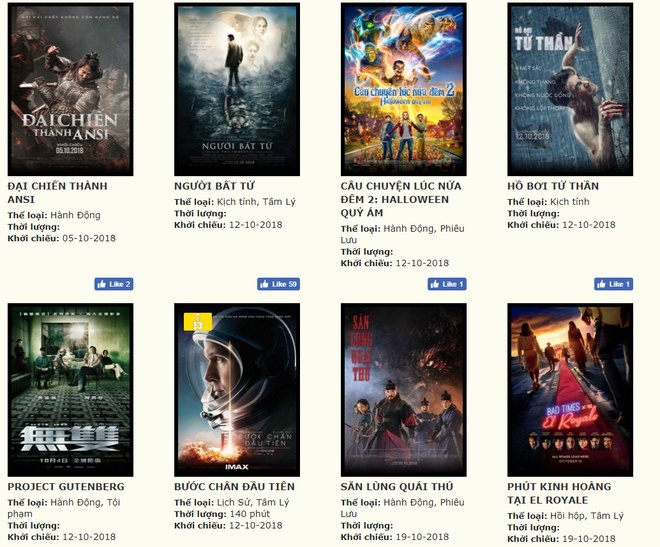
Task: Click the ĐẠI CHIẾN THÀNH ANSI title link
Action: 58,193
